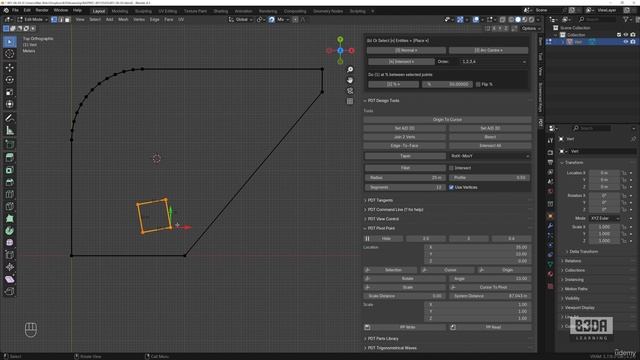Select the Loop Cut tool
This screenshot has width=640, height=360.
coord(10,194)
